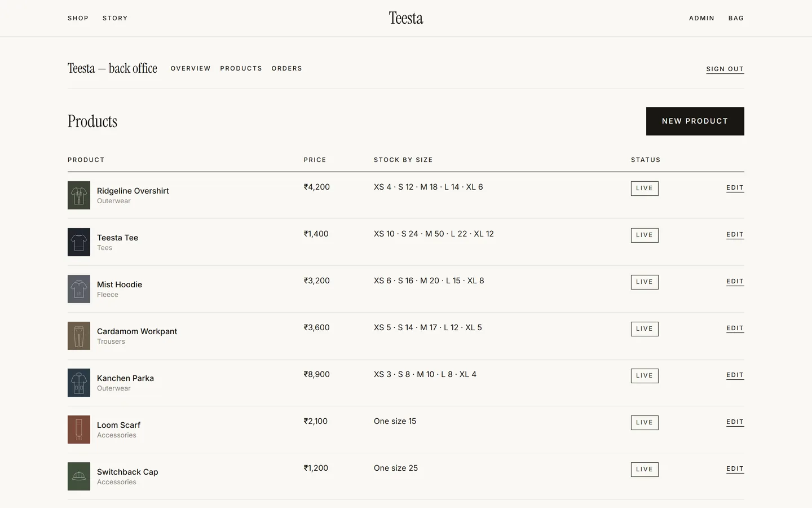Click the ₹4,200 price cell
Image resolution: width=812 pixels, height=508 pixels.
(317, 187)
